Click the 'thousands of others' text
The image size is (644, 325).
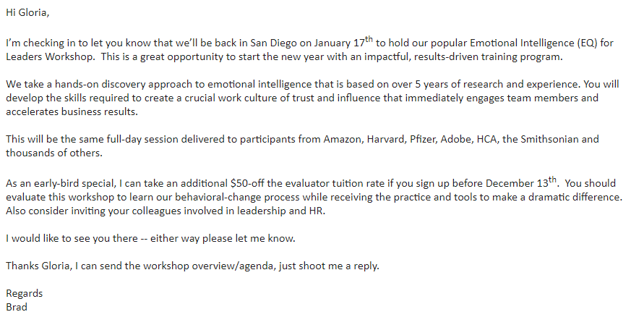coord(53,153)
